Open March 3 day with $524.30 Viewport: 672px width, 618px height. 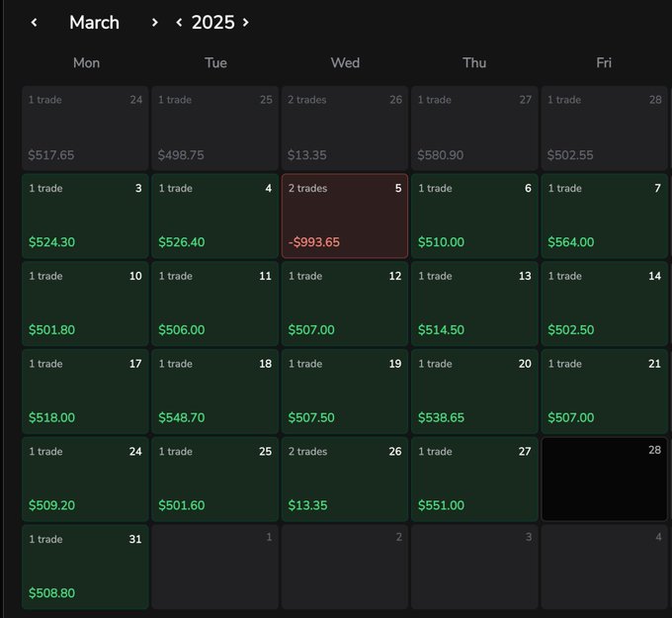[x=85, y=217]
